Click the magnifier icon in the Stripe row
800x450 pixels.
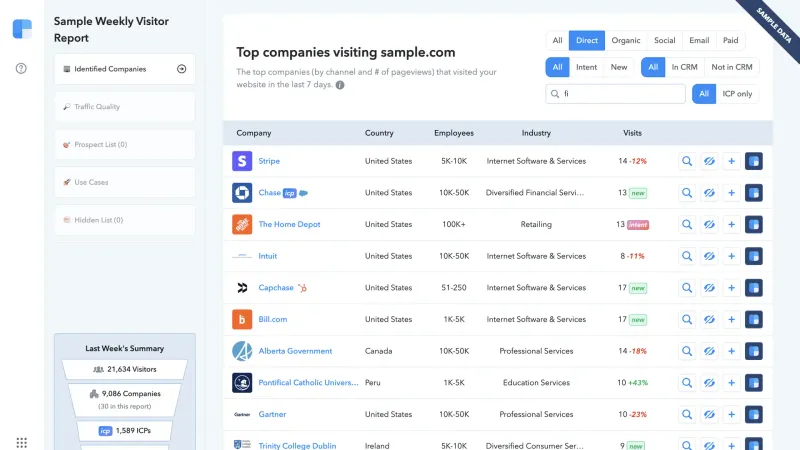click(687, 161)
